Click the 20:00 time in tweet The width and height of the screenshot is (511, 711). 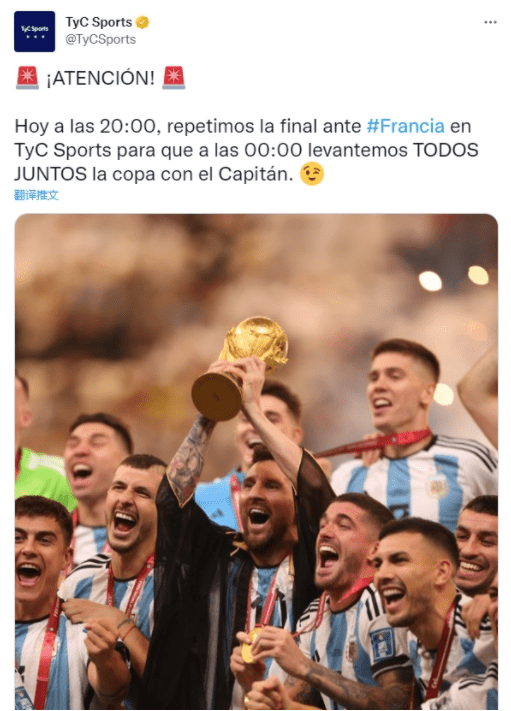[127, 126]
